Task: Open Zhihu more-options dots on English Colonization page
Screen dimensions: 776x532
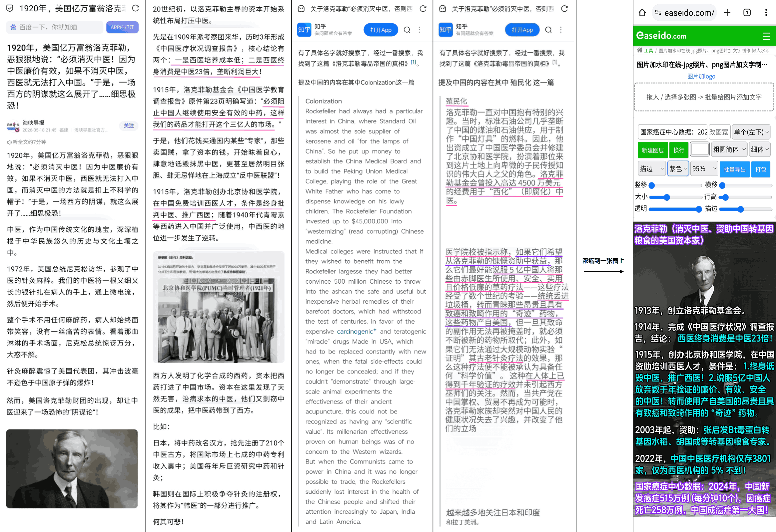Action: (x=419, y=30)
